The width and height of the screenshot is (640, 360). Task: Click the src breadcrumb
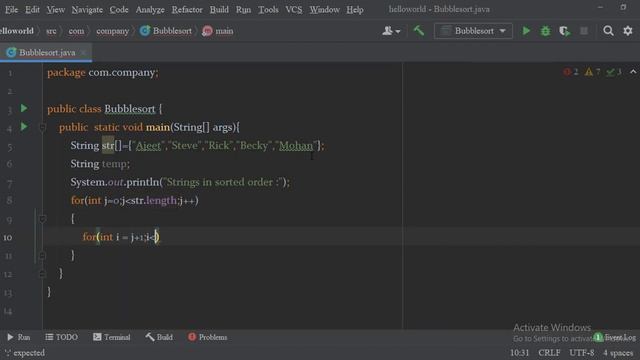pyautogui.click(x=51, y=31)
